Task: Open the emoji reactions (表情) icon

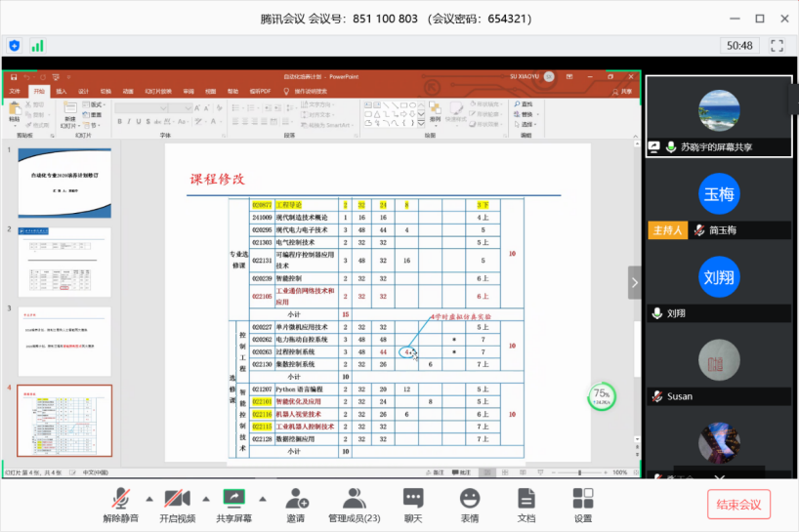Action: [x=470, y=498]
